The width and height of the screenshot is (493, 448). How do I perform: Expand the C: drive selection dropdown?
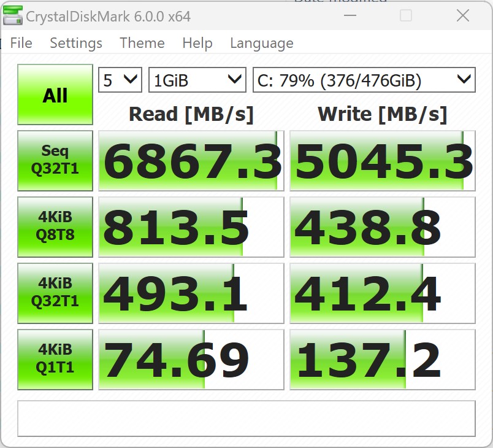[x=364, y=80]
